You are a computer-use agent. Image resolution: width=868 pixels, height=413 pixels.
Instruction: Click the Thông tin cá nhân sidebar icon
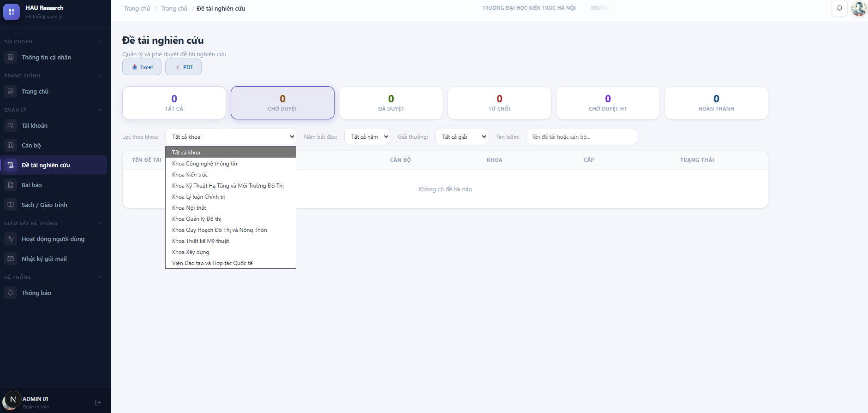pos(11,57)
